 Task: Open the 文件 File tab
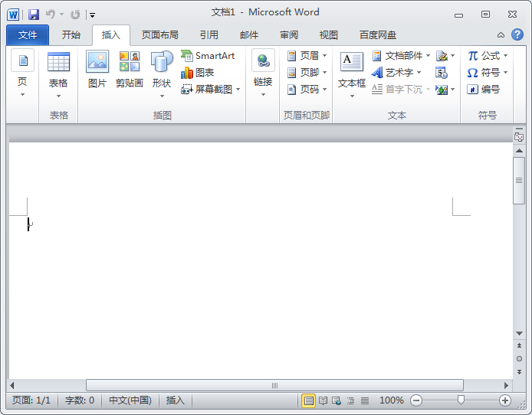(x=28, y=35)
